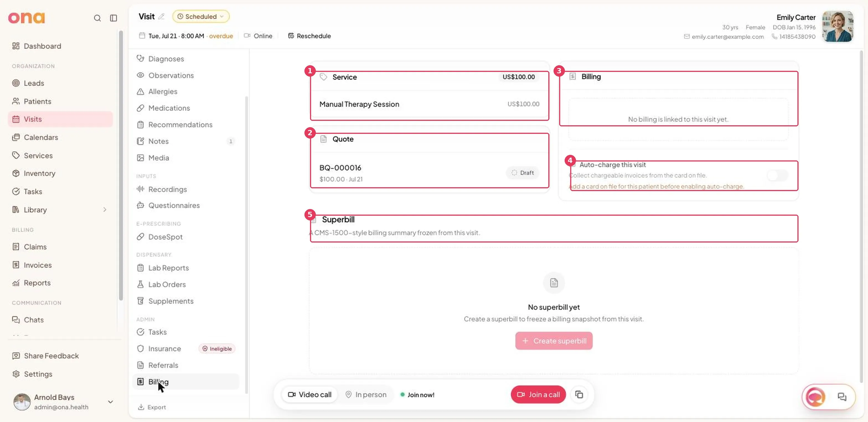
Task: Open Recommendations section
Action: 180,124
